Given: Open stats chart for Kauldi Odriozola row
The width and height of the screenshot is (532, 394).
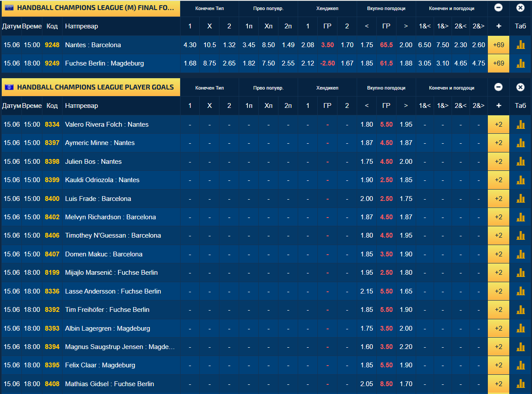Looking at the screenshot, I should click(x=520, y=180).
